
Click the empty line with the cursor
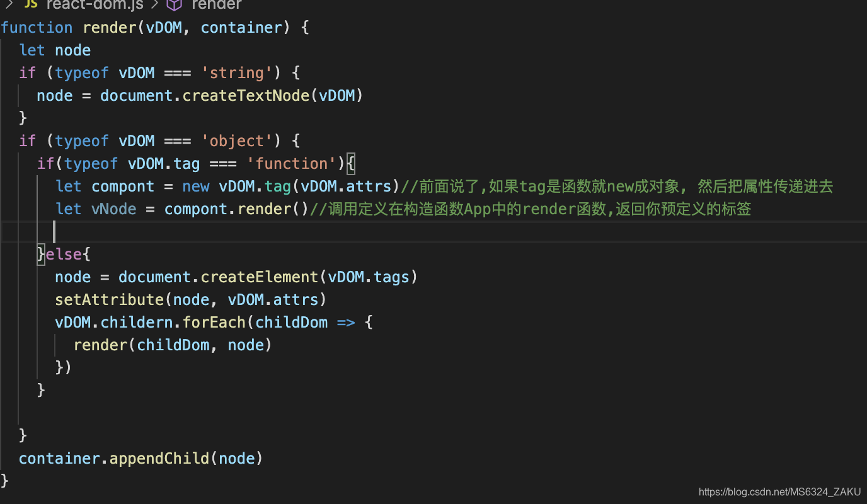(433, 232)
